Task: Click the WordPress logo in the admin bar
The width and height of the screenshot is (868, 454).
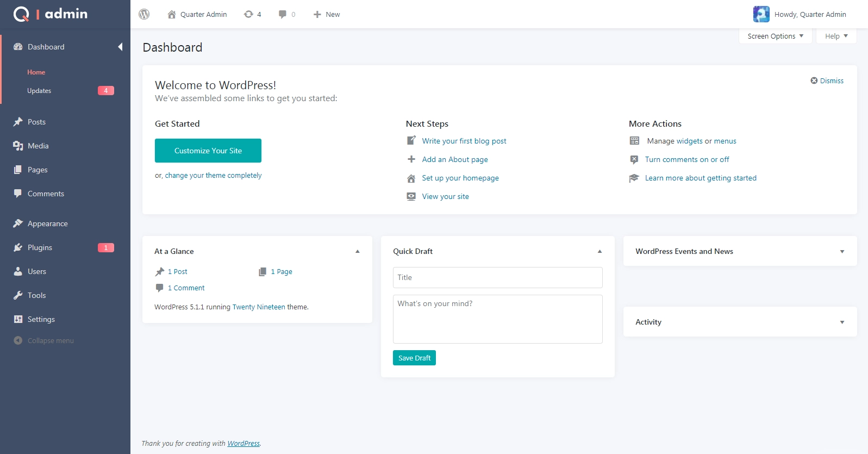Action: (x=144, y=14)
